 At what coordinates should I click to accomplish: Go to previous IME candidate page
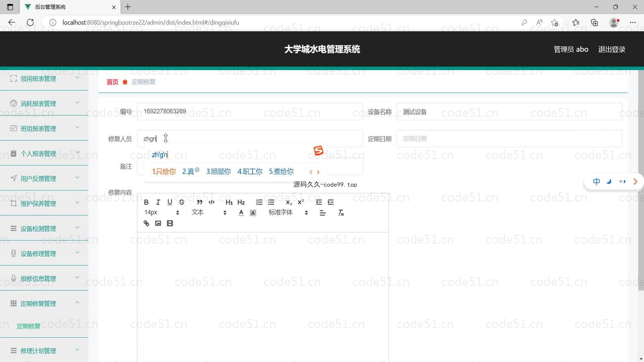[311, 172]
